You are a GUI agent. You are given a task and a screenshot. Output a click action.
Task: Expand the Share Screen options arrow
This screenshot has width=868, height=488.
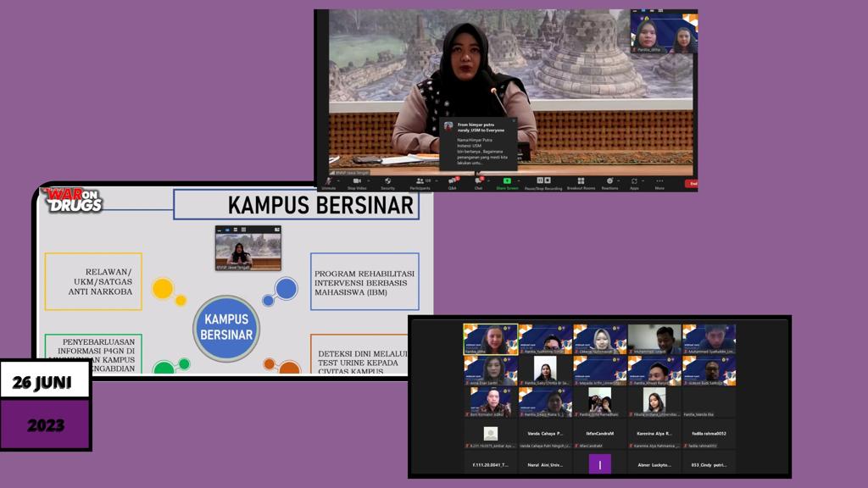[519, 181]
